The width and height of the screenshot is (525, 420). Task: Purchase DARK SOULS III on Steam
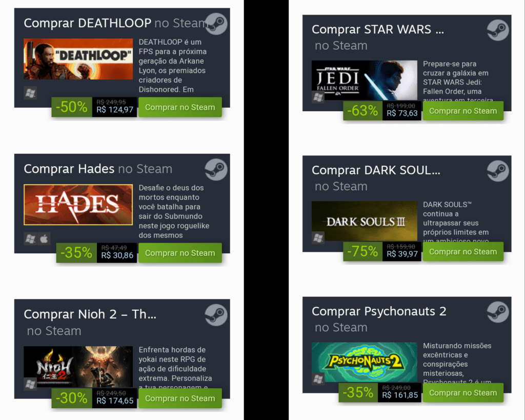tap(463, 251)
